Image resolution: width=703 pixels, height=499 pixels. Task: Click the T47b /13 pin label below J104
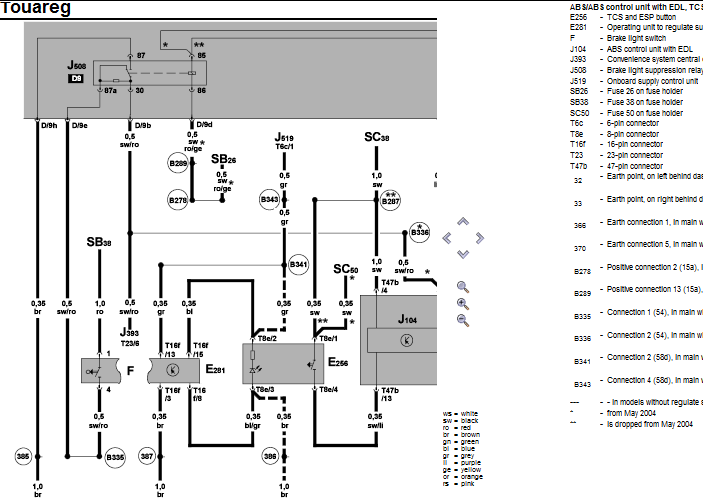390,394
